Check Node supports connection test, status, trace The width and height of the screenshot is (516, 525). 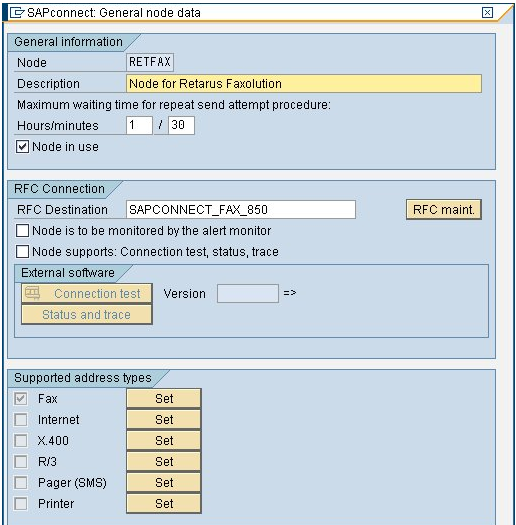coord(22,251)
